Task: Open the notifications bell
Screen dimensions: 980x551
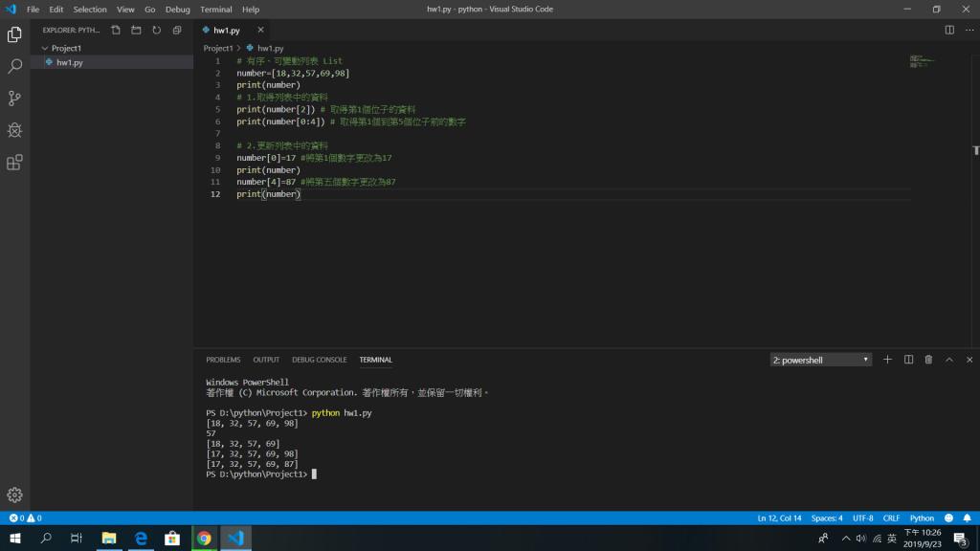Action: tap(967, 518)
